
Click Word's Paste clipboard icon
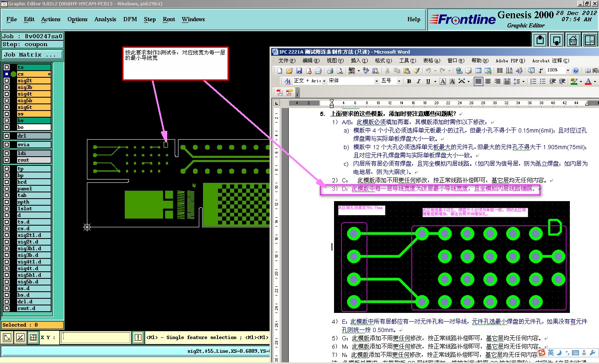click(407, 71)
